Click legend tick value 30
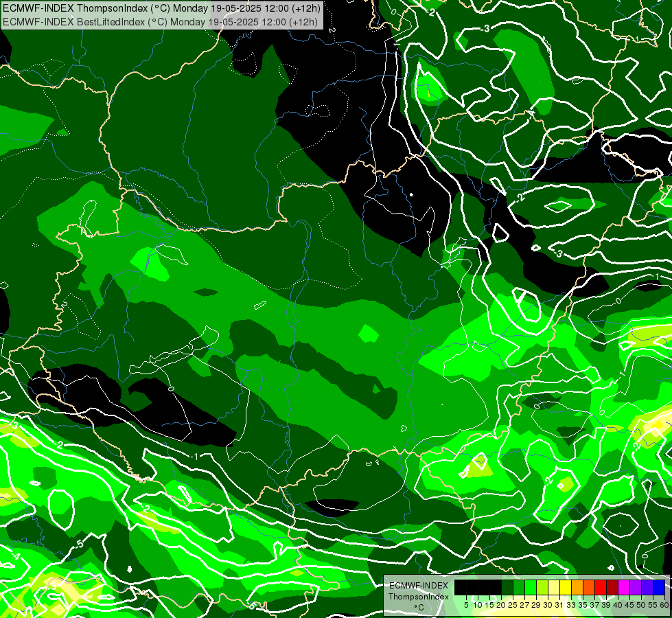The width and height of the screenshot is (672, 618). (548, 605)
